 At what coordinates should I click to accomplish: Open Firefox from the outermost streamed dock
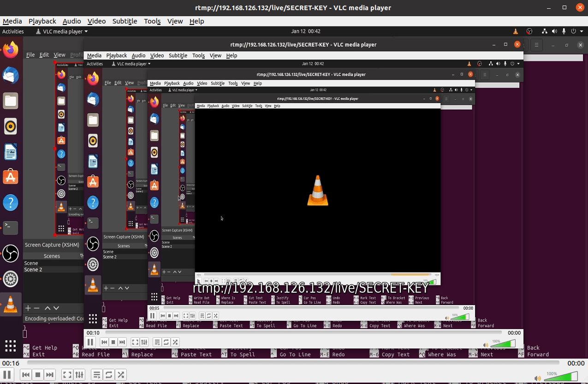(x=11, y=49)
